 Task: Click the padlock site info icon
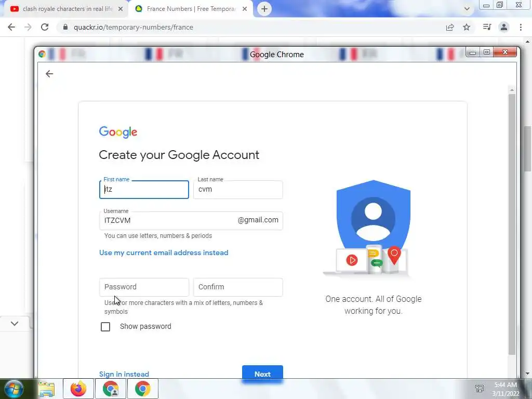click(x=65, y=27)
